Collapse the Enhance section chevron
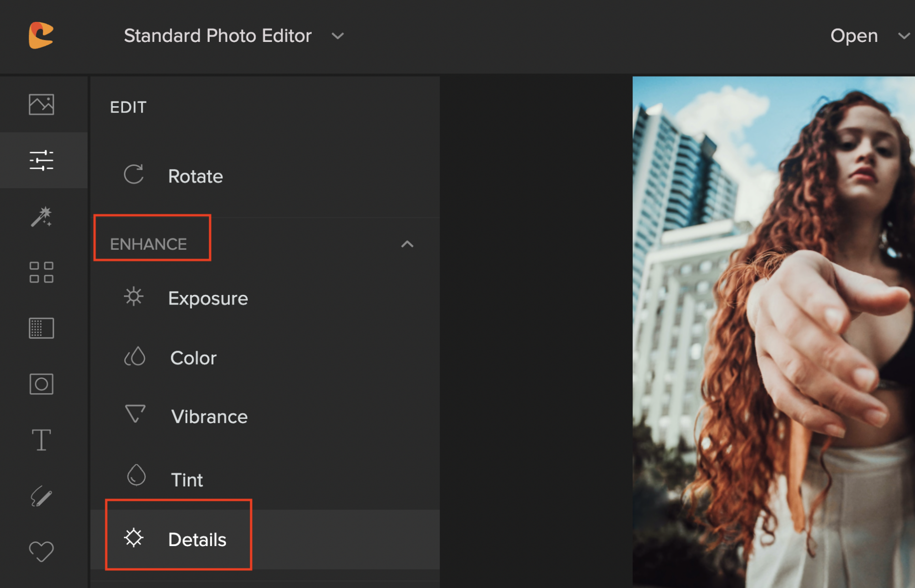The width and height of the screenshot is (915, 588). click(407, 244)
